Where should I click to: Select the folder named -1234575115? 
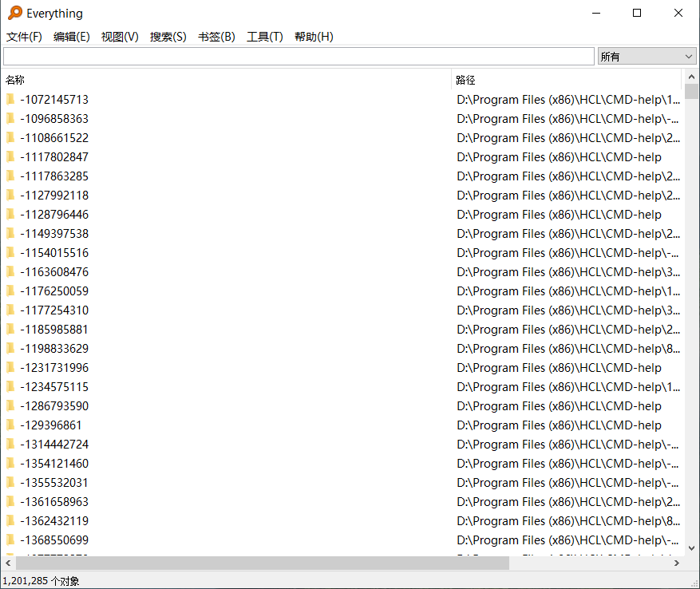pos(54,387)
